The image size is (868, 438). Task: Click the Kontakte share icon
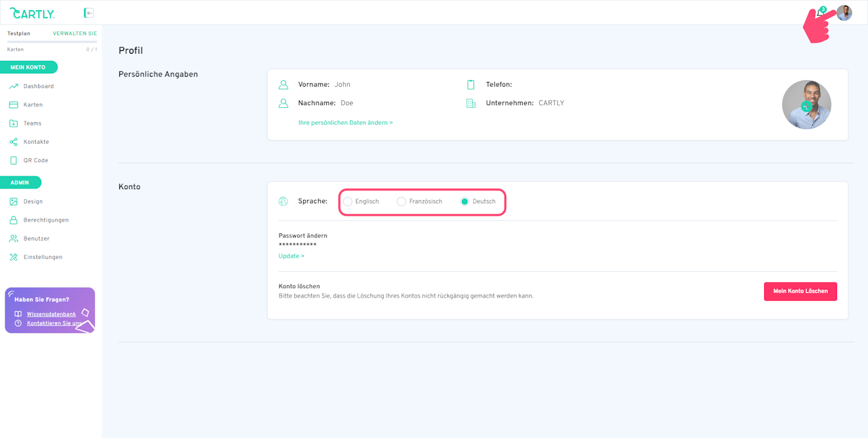tap(14, 142)
